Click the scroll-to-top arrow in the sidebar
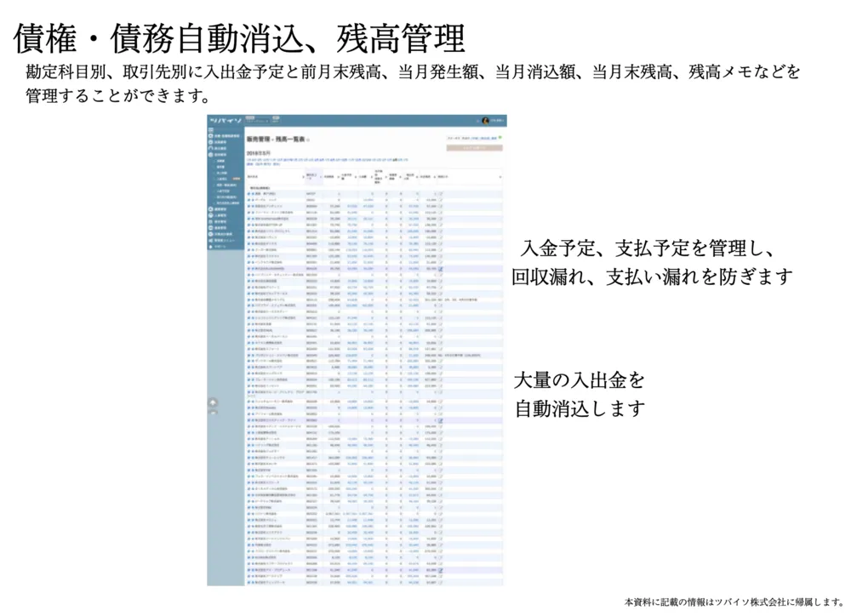The image size is (851, 616). coord(213,402)
